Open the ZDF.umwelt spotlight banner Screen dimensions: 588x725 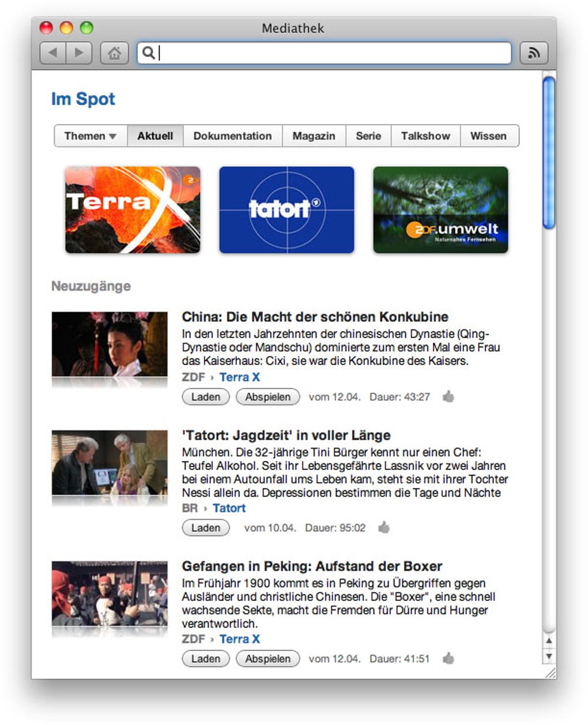[x=440, y=210]
